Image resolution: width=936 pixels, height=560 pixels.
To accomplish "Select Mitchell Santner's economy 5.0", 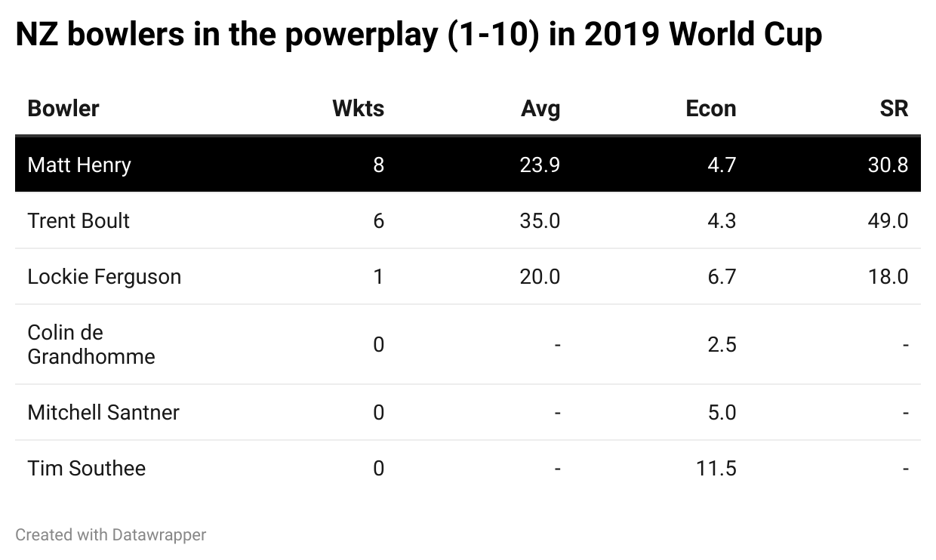I will pos(722,412).
